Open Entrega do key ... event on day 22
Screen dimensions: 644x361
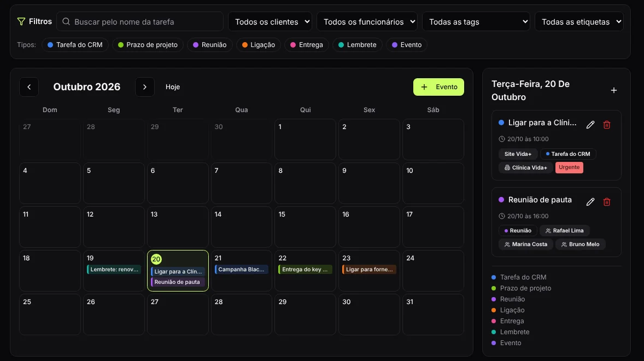click(305, 270)
